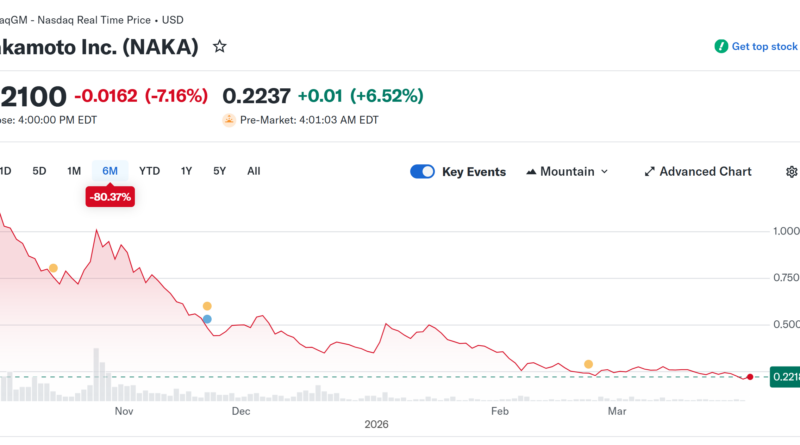Open the chart settings gear
Image resolution: width=800 pixels, height=445 pixels.
792,172
